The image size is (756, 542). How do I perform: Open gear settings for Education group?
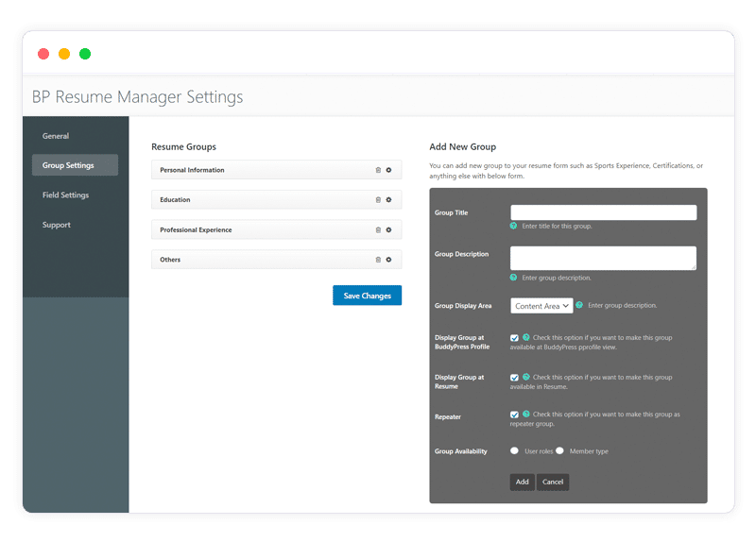pos(388,200)
